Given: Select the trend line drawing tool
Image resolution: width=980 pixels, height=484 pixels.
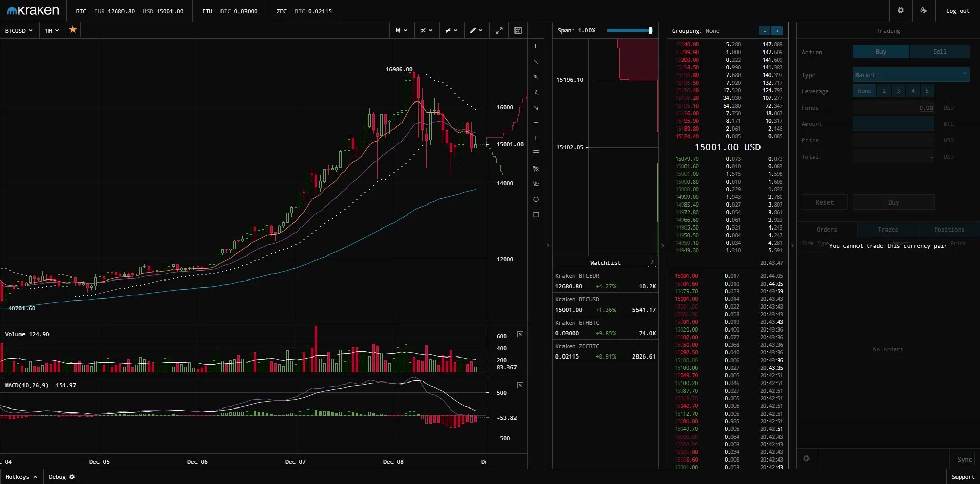Looking at the screenshot, I should coord(536,62).
